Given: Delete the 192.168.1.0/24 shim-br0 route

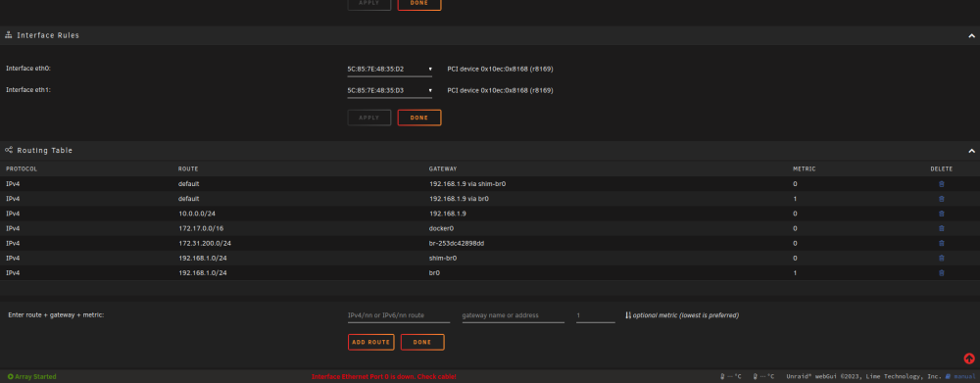Looking at the screenshot, I should pyautogui.click(x=941, y=258).
